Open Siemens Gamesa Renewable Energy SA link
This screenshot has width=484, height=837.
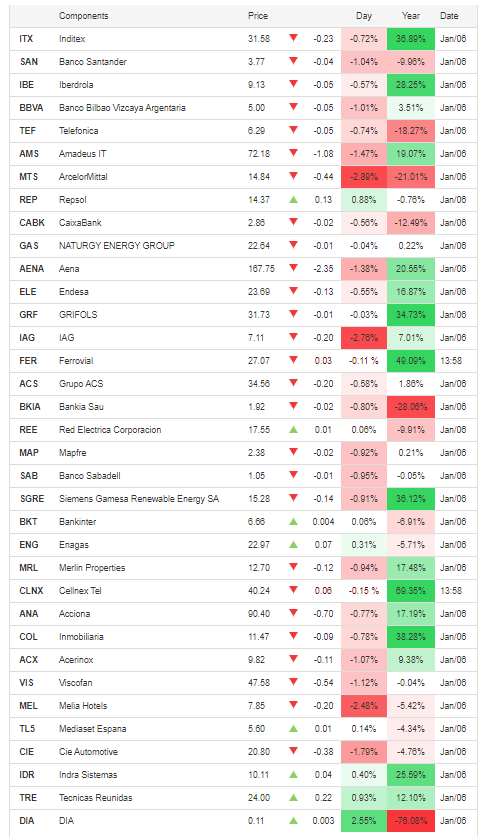click(x=139, y=499)
